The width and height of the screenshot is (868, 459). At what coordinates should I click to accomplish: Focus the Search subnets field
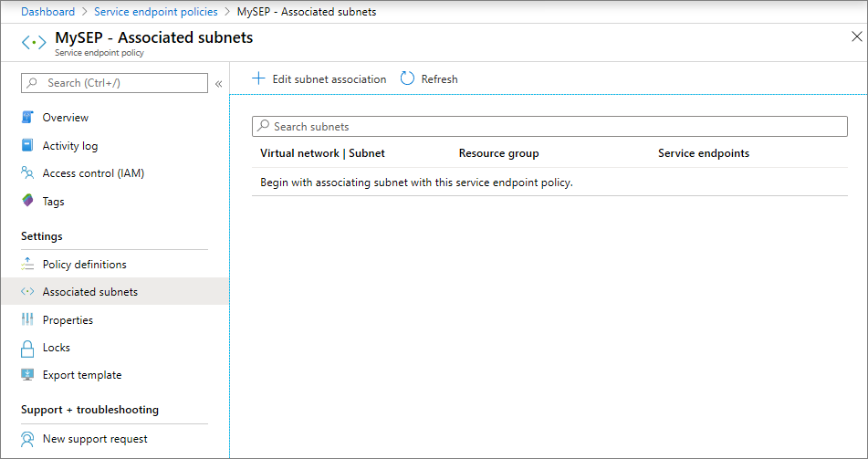(x=549, y=127)
